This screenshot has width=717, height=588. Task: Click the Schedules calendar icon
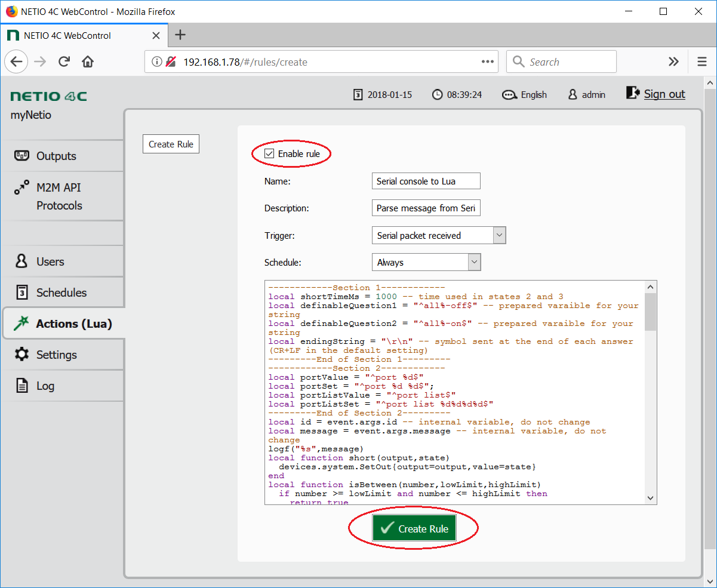pos(21,293)
